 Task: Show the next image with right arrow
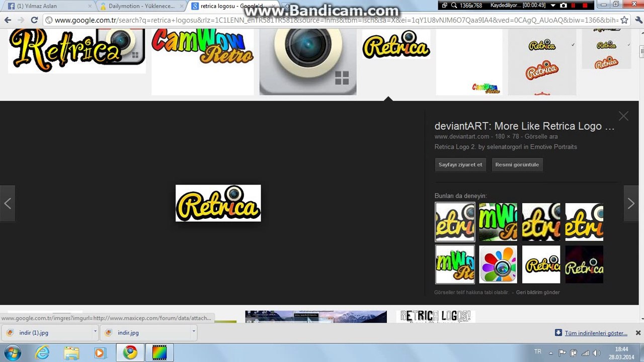(x=631, y=203)
